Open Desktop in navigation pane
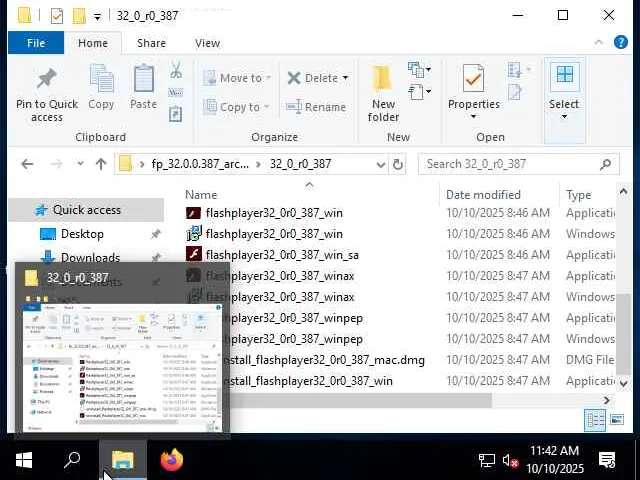Viewport: 640px width, 480px height. pyautogui.click(x=82, y=234)
